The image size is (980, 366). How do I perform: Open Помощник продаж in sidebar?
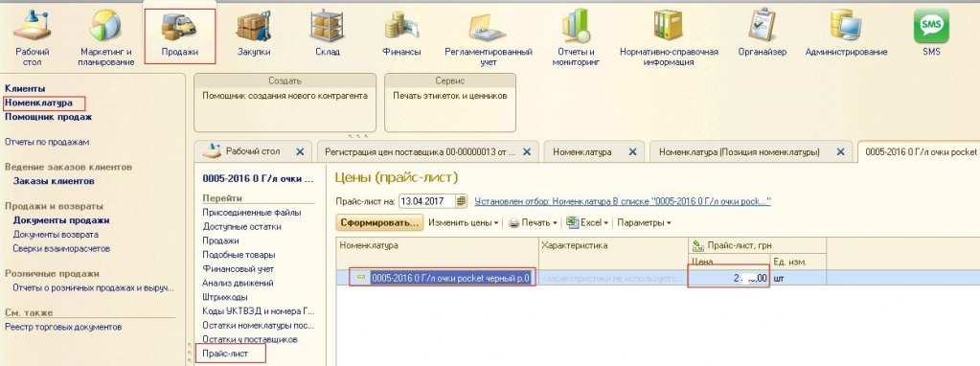point(49,117)
